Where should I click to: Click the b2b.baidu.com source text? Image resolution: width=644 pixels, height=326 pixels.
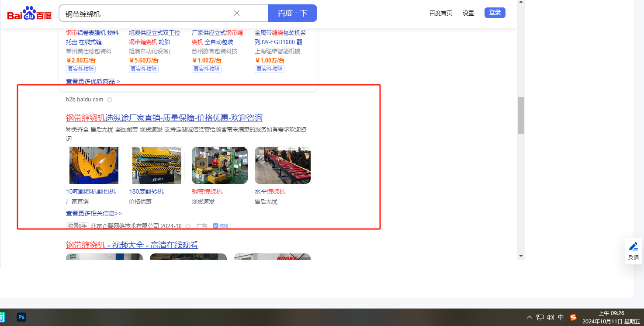[85, 100]
